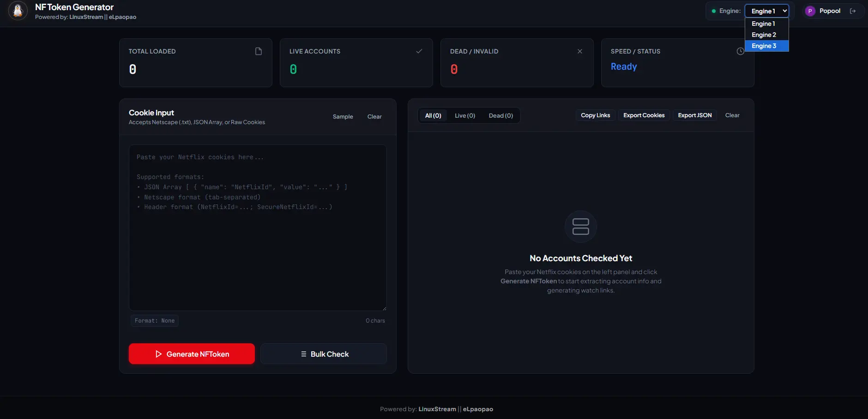868x419 pixels.
Task: Switch to the Live (0) tab
Action: pyautogui.click(x=465, y=115)
